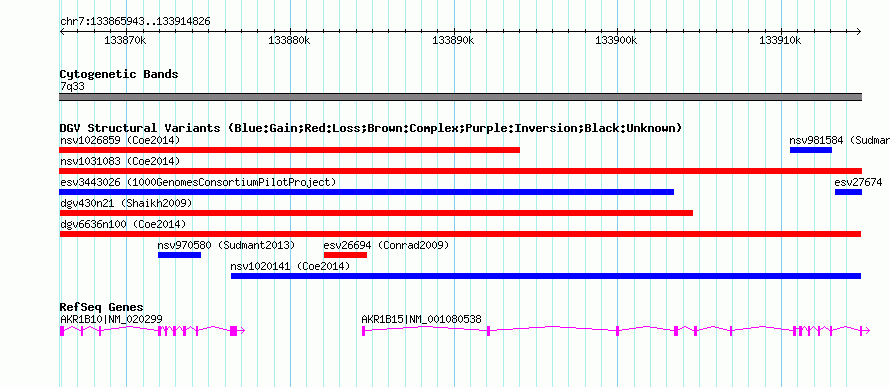Click the red dgv6636n100 loss bar
This screenshot has height=387, width=890.
coord(460,234)
